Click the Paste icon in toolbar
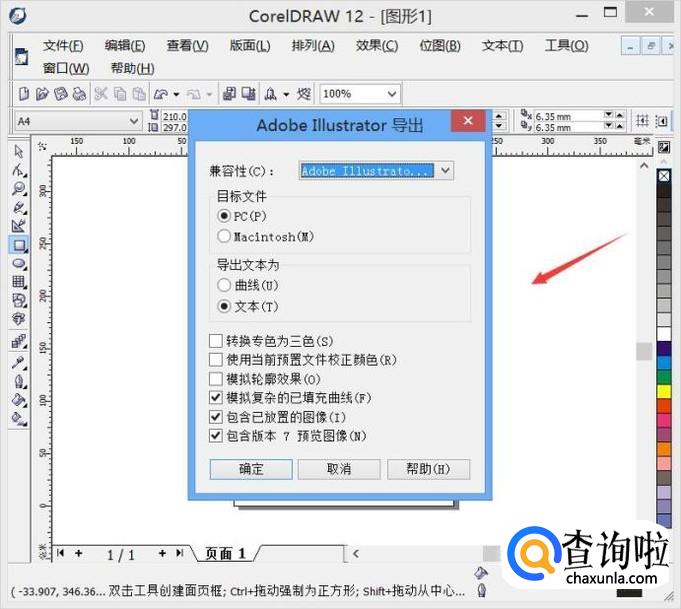This screenshot has width=681, height=609. [139, 93]
